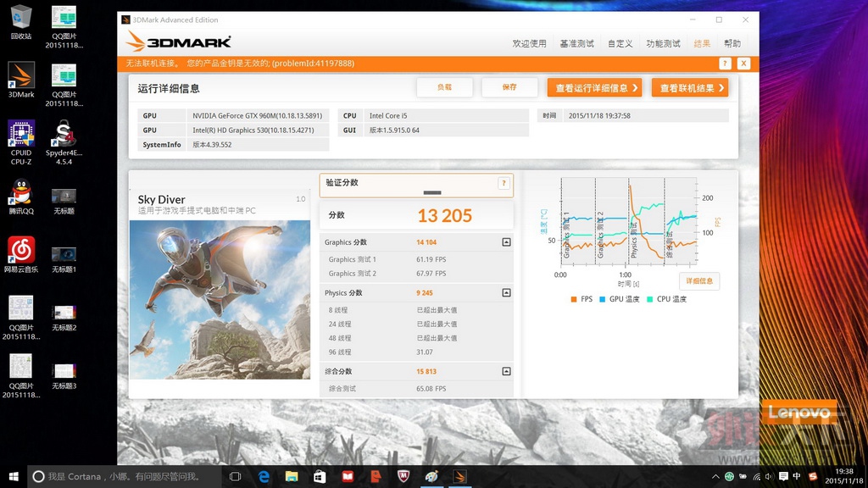Click the overall score 13 205
The width and height of the screenshot is (868, 488).
[x=444, y=216]
